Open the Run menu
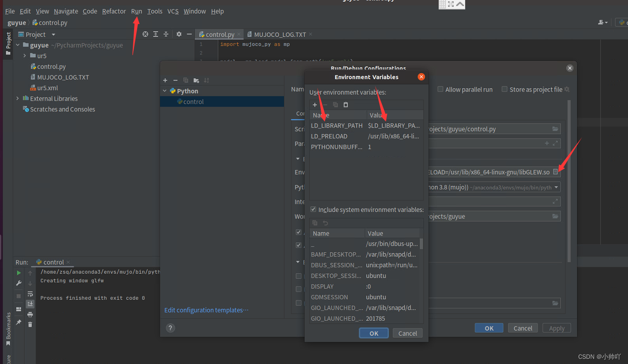This screenshot has width=628, height=364. tap(137, 11)
